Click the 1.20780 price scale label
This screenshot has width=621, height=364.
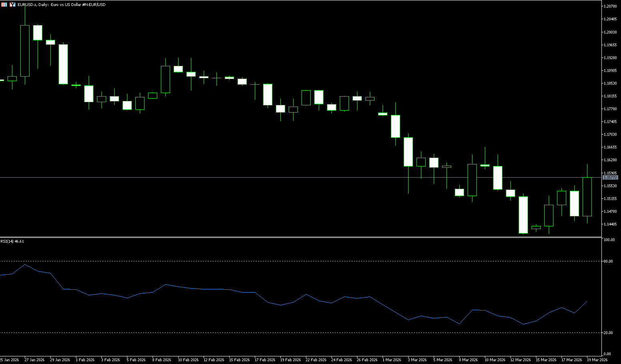[x=611, y=6]
